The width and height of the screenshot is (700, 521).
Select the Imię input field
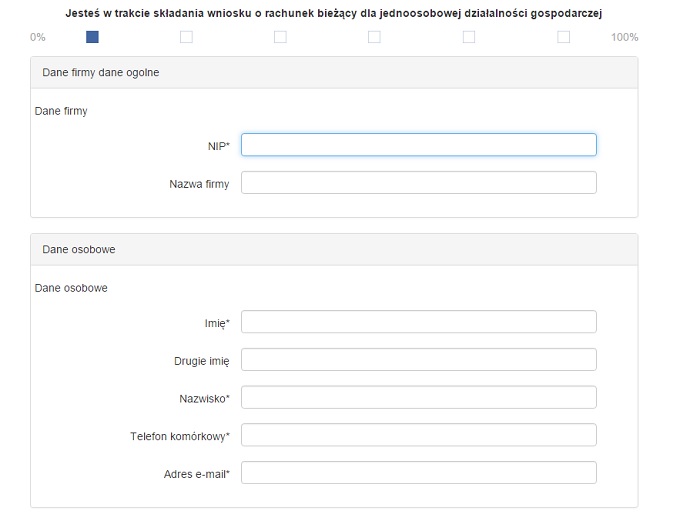(x=419, y=321)
